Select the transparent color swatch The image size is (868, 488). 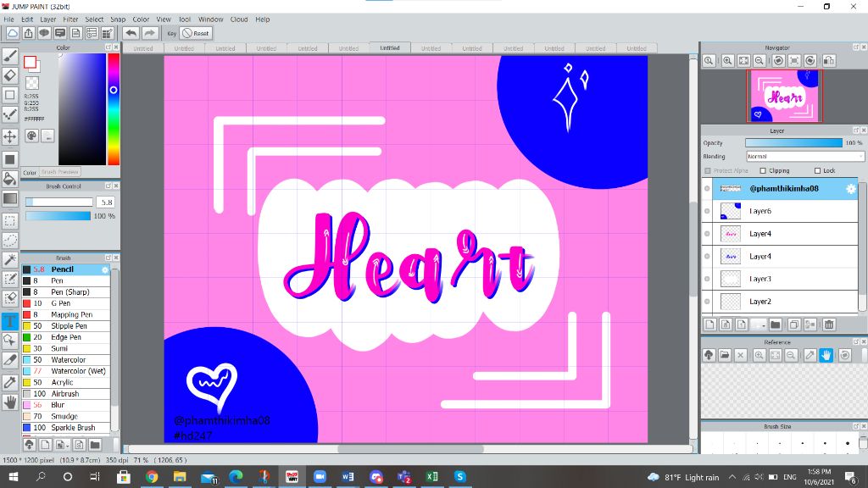coord(33,83)
